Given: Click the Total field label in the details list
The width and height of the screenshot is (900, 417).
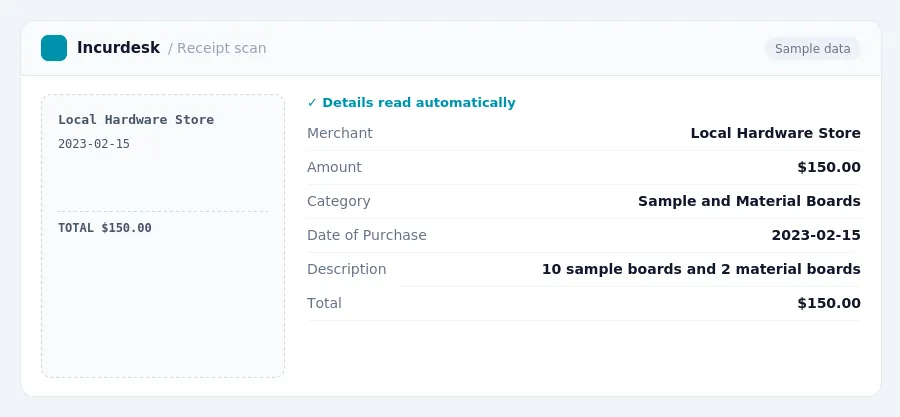Looking at the screenshot, I should pyautogui.click(x=324, y=303).
